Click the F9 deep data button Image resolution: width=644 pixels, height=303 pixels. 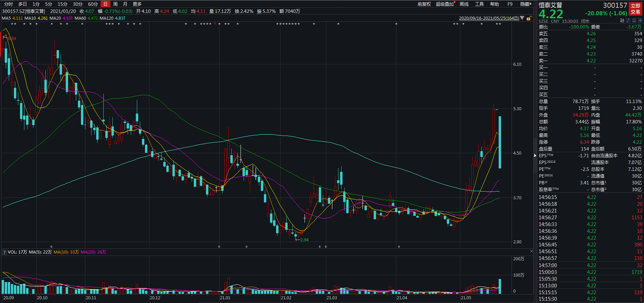coord(510,4)
